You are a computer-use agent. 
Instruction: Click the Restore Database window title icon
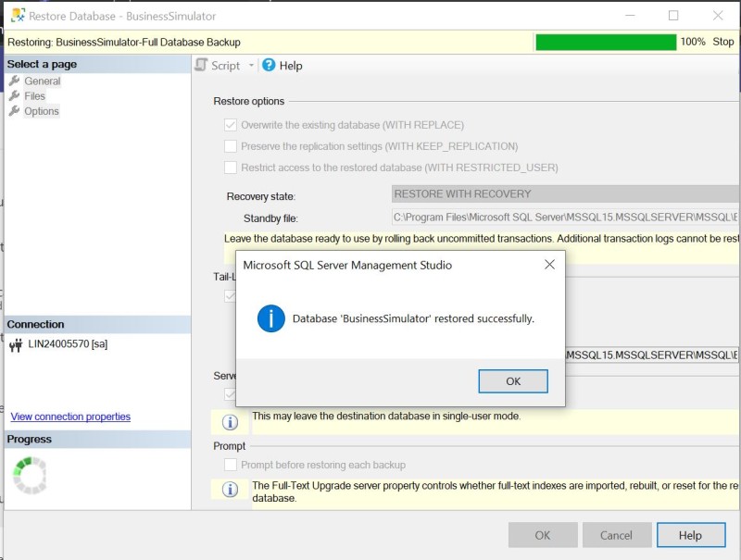(x=18, y=16)
